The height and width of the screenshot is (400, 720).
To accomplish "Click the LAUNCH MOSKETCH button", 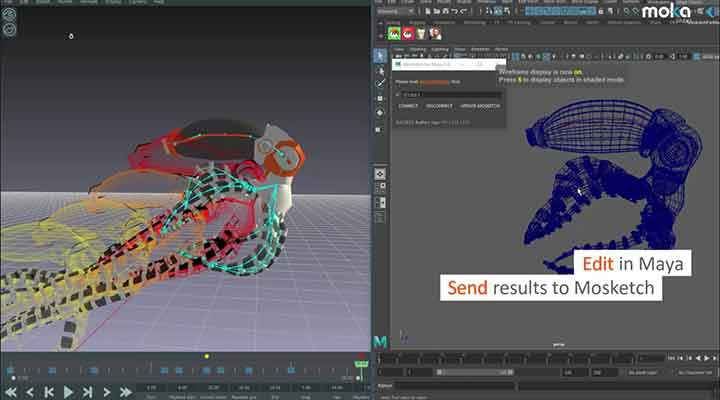I will pos(479,106).
